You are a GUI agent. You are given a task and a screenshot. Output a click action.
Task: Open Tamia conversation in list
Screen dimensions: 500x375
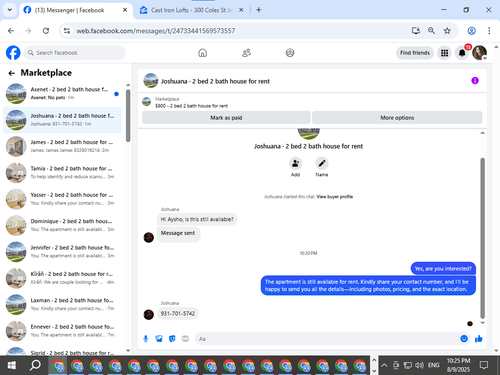click(62, 172)
